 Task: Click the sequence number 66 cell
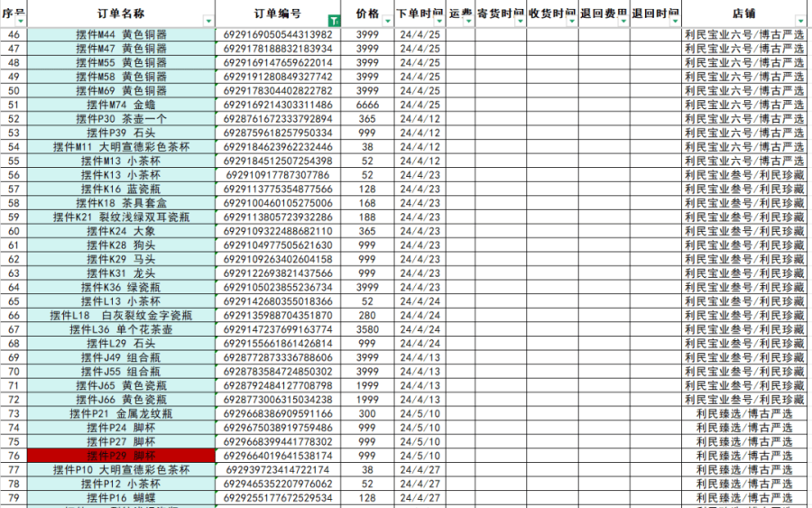tap(14, 316)
